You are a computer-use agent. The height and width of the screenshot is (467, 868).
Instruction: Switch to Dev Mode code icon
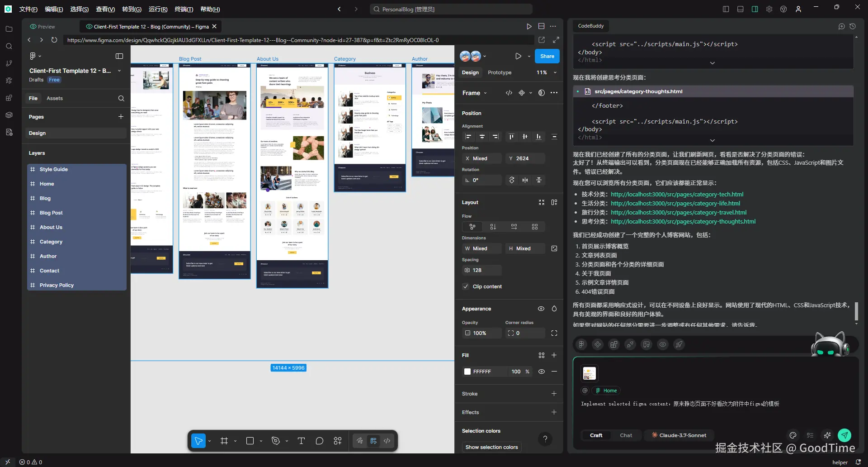tap(387, 441)
